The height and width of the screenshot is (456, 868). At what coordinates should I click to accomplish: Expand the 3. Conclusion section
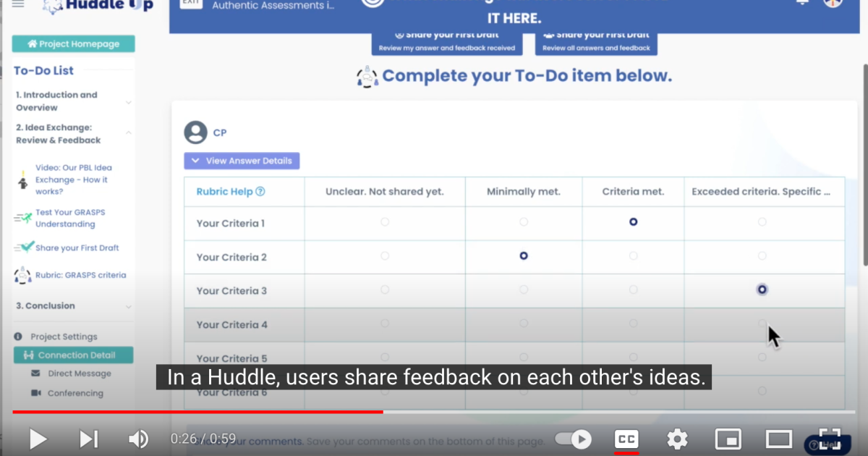pyautogui.click(x=129, y=305)
